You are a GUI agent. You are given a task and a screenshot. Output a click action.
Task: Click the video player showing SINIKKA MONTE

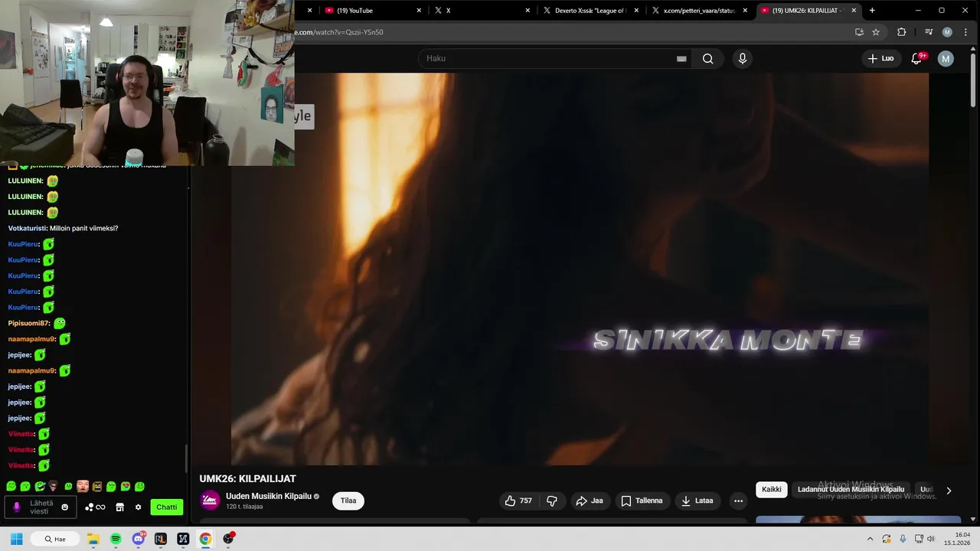tap(580, 269)
